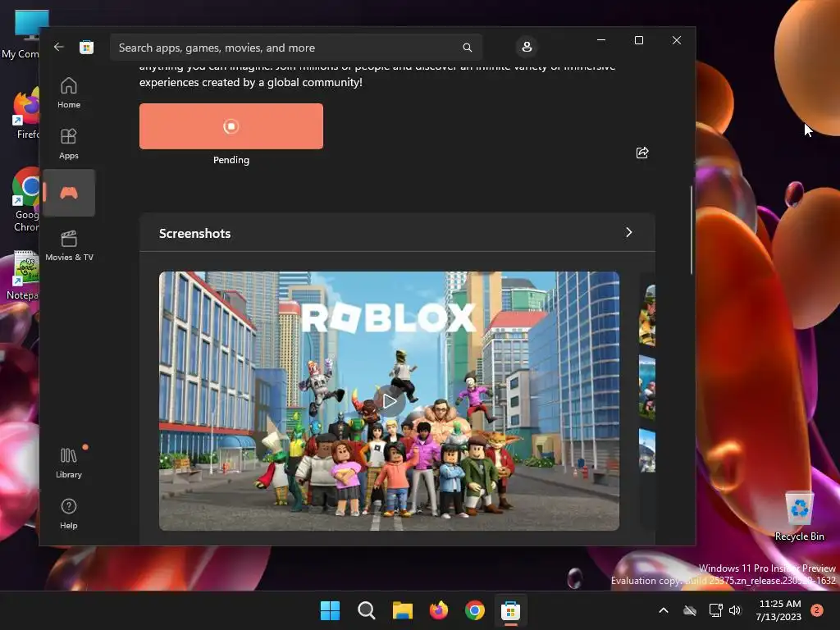Image resolution: width=840 pixels, height=630 pixels.
Task: Open Movies & TV section
Action: coord(69,245)
